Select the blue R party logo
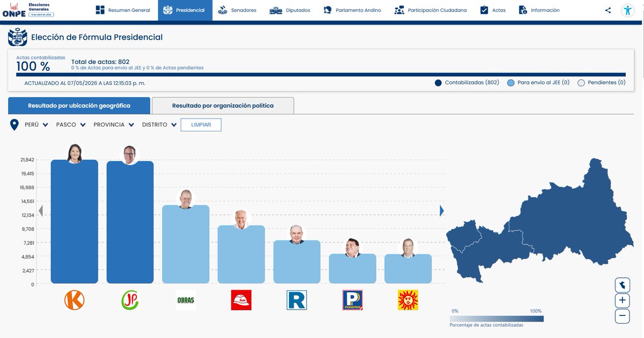 coord(297,300)
